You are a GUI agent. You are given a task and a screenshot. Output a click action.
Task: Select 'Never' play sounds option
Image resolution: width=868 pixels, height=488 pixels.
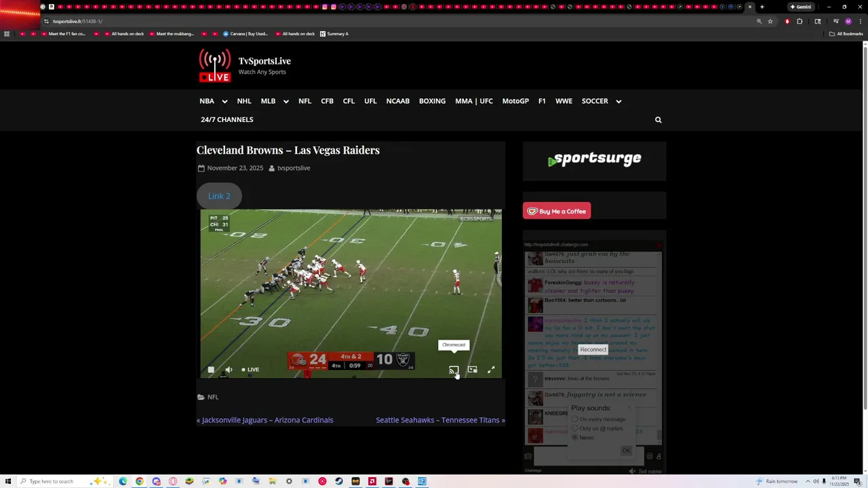coord(575,437)
